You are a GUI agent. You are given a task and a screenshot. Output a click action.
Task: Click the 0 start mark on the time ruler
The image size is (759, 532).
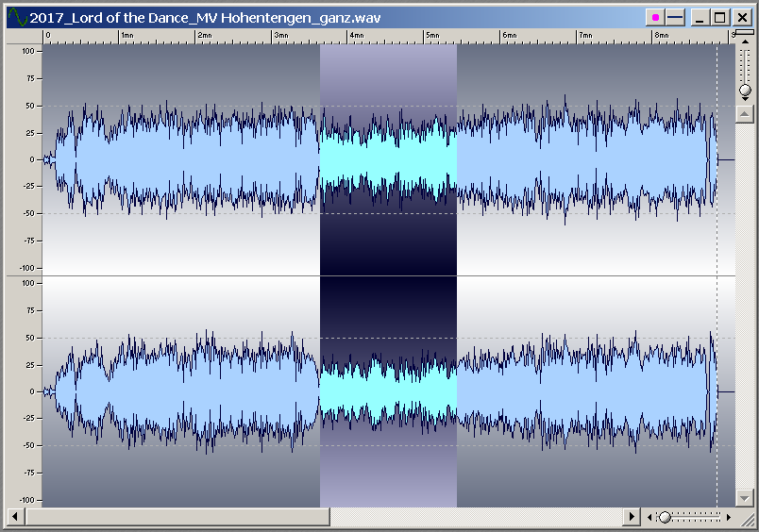47,35
